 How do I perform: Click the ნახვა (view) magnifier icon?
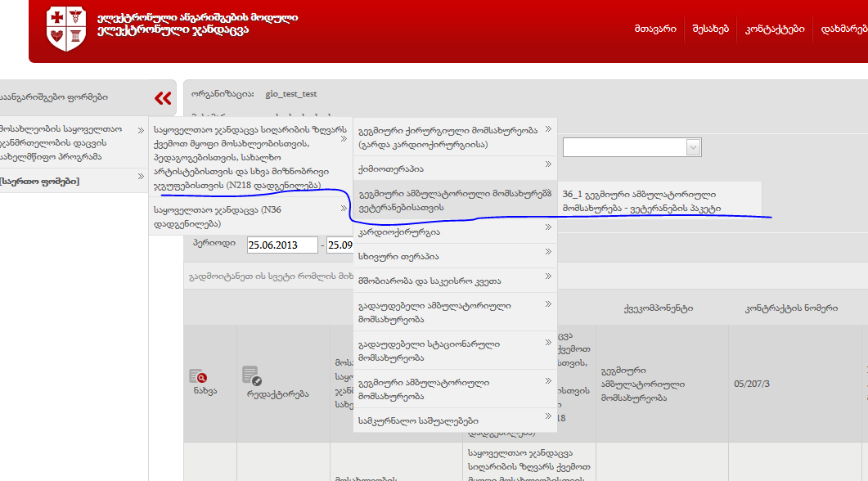(197, 376)
